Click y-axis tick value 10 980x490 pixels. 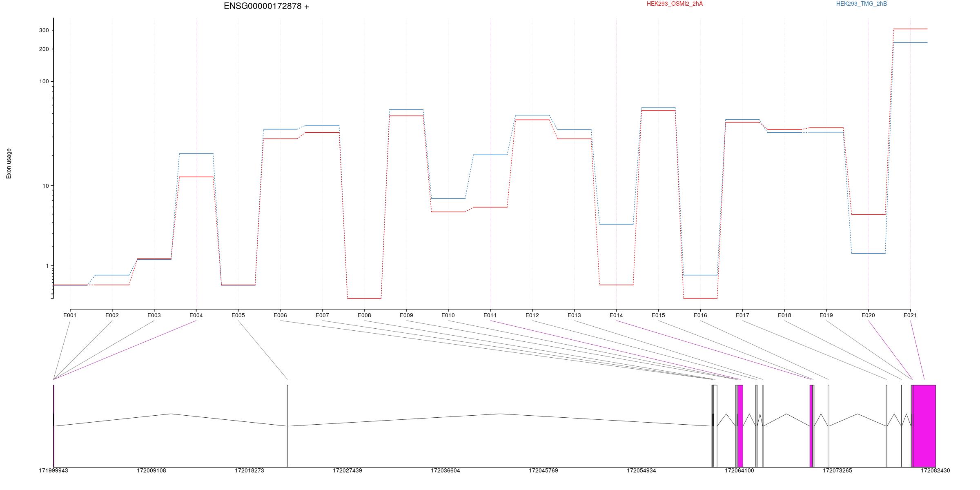pos(45,186)
